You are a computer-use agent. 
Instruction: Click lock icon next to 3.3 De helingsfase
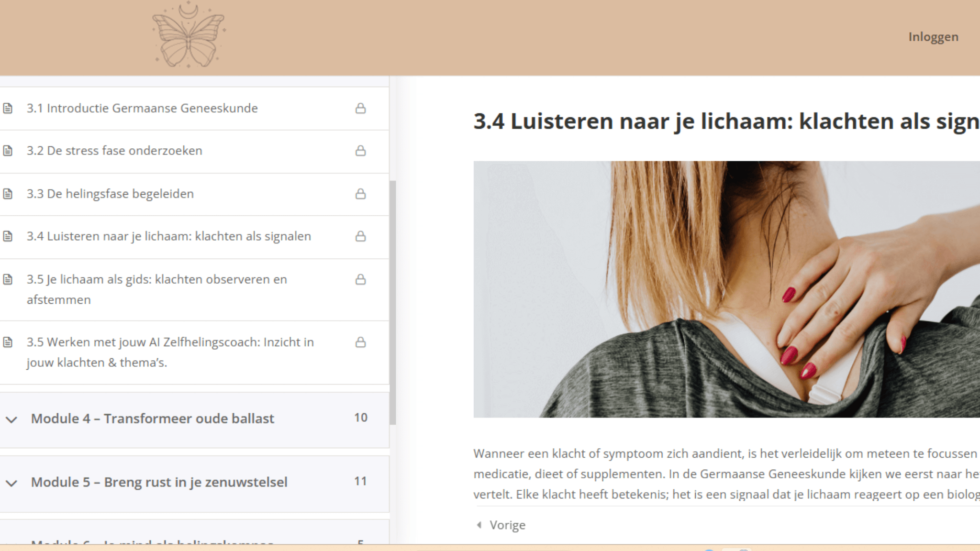tap(360, 194)
